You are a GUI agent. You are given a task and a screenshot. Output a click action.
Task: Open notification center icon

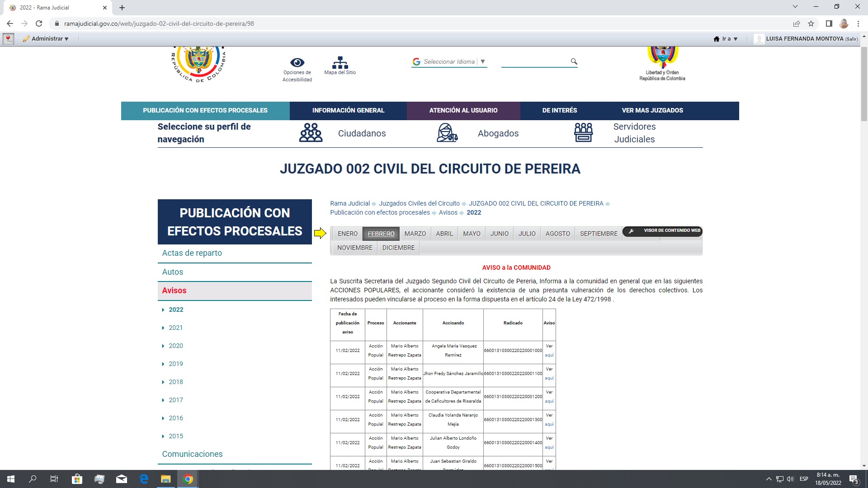[854, 479]
